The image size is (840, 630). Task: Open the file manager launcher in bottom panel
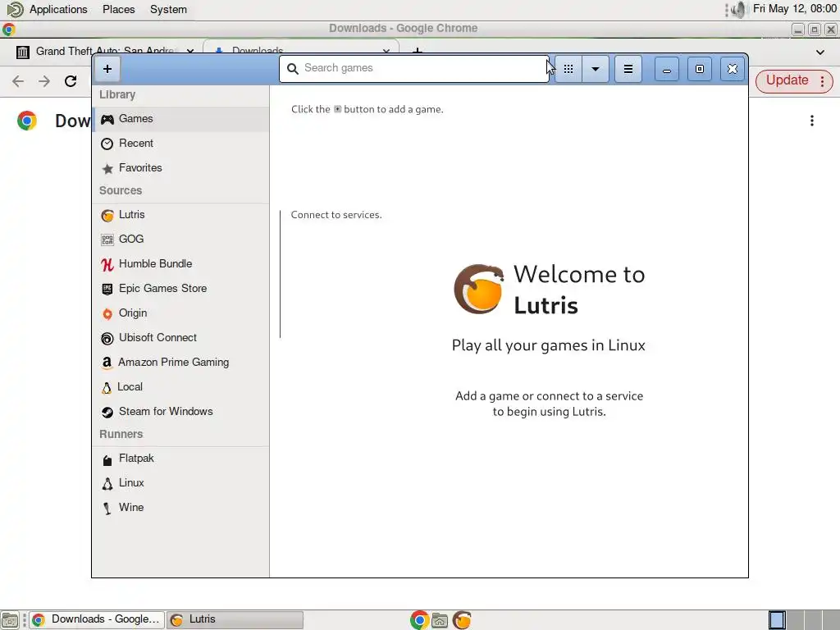[440, 620]
